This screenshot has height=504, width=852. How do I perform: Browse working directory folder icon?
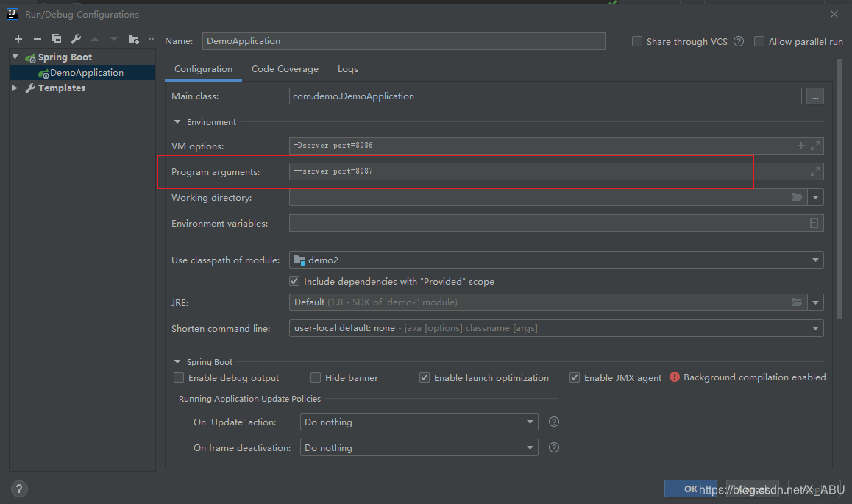point(797,197)
